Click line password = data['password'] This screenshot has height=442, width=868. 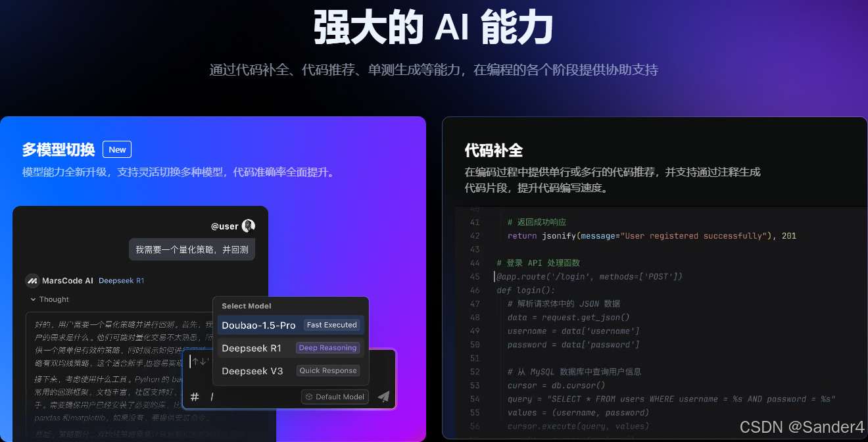(573, 345)
